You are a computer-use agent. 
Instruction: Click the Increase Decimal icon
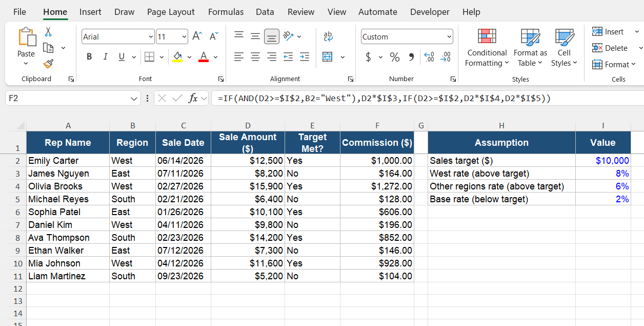tap(430, 57)
